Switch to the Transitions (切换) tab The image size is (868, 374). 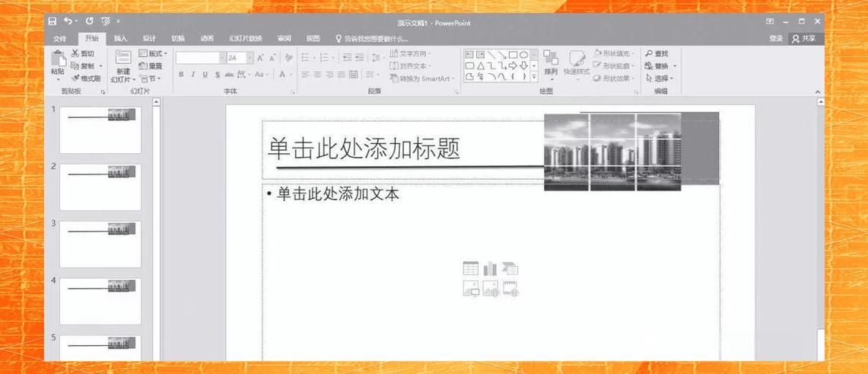(x=178, y=39)
